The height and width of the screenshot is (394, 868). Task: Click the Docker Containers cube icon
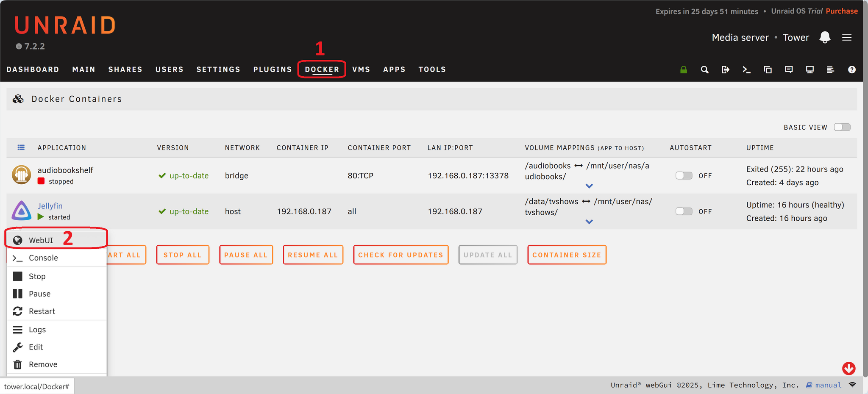(x=18, y=99)
